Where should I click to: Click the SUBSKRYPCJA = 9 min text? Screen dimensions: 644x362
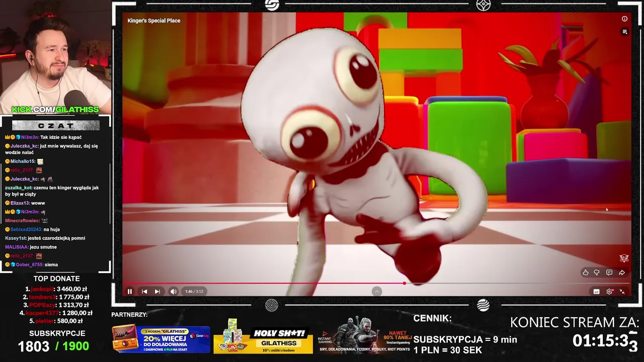click(x=465, y=339)
